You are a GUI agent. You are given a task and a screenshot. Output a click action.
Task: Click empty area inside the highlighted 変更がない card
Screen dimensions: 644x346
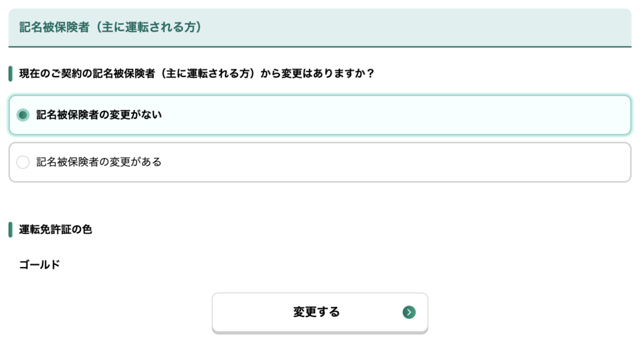click(394, 114)
